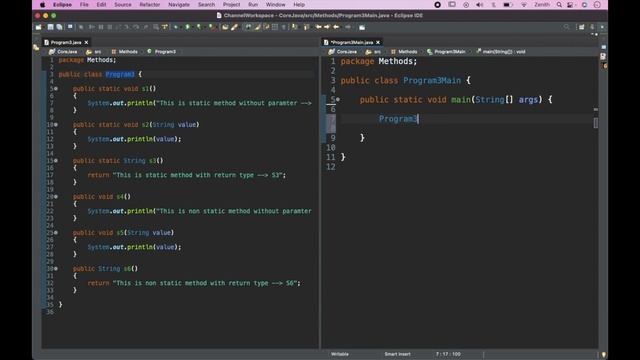
Task: Click the Save toolbar icon
Action: (x=50, y=27)
